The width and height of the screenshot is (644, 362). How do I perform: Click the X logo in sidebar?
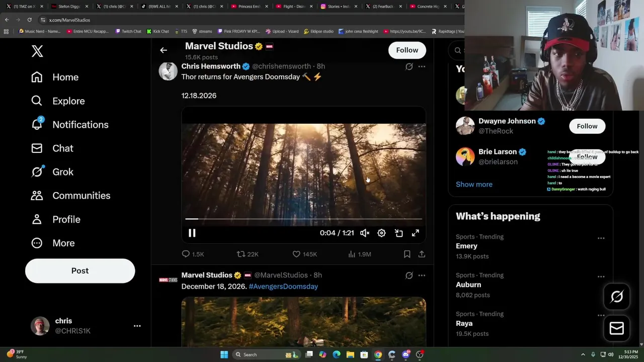point(37,51)
